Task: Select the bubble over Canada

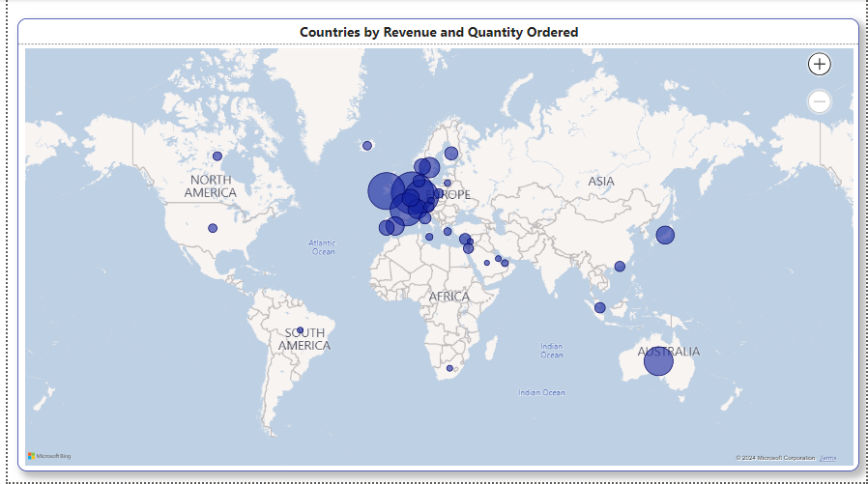Action: pyautogui.click(x=217, y=157)
